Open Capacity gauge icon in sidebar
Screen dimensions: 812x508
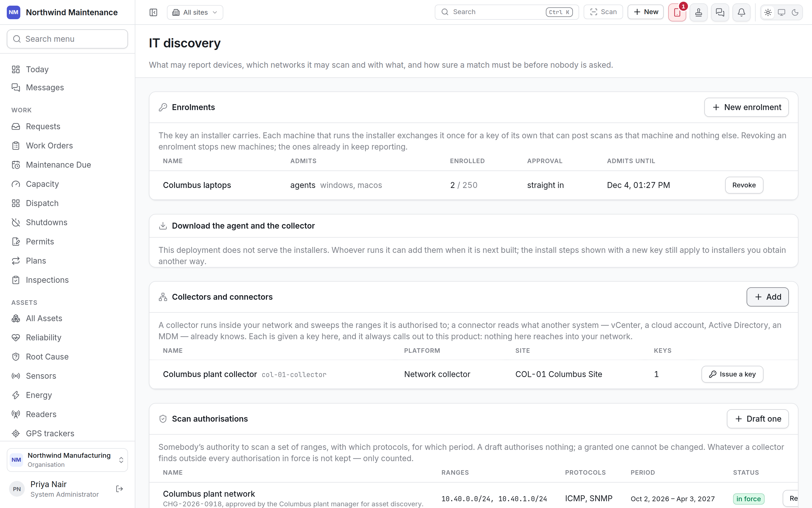16,184
